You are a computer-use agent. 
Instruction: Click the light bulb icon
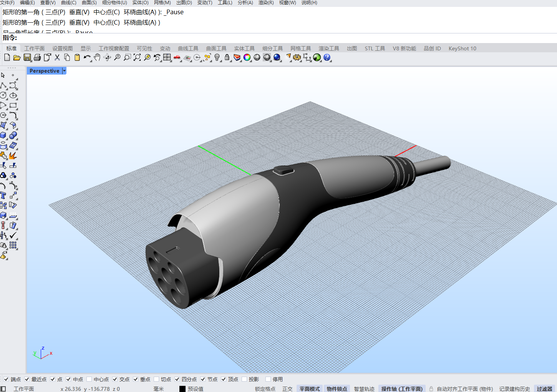pos(217,58)
